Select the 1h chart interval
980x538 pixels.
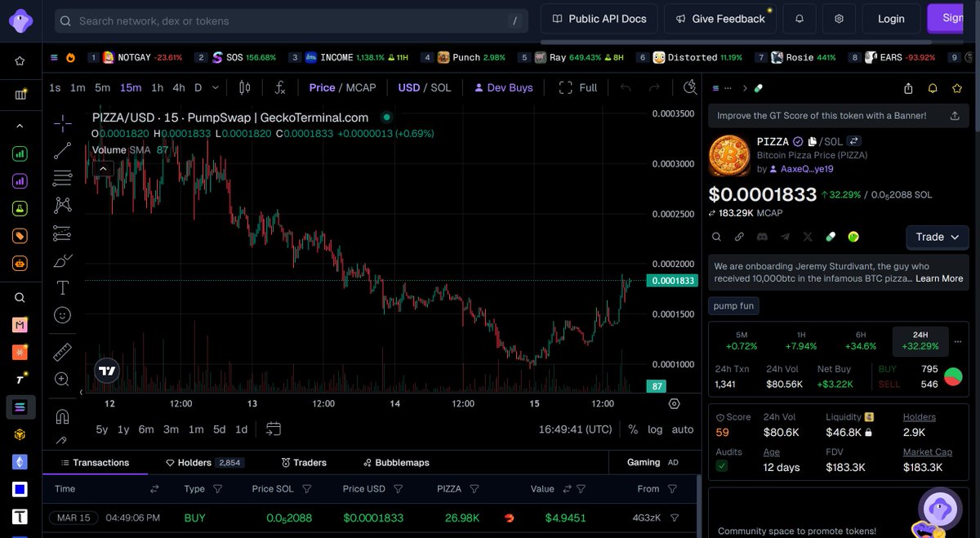[x=157, y=87]
